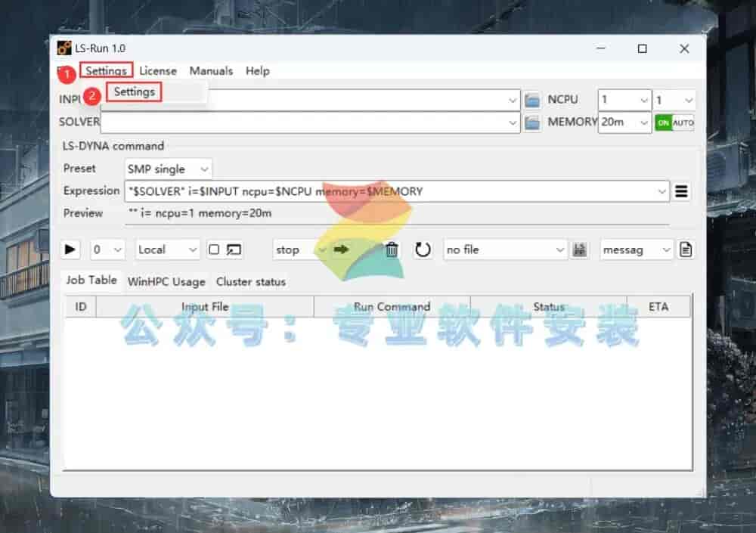Switch to the Job Table tab

[x=91, y=280]
